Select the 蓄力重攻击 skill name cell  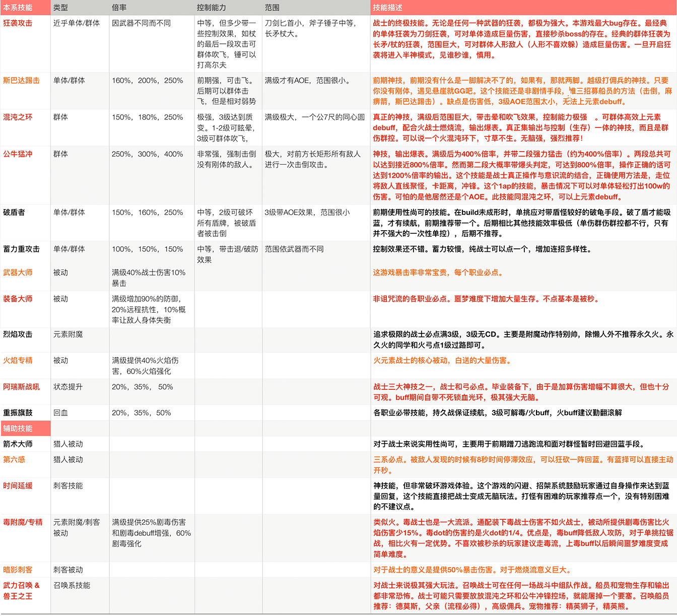(25, 253)
